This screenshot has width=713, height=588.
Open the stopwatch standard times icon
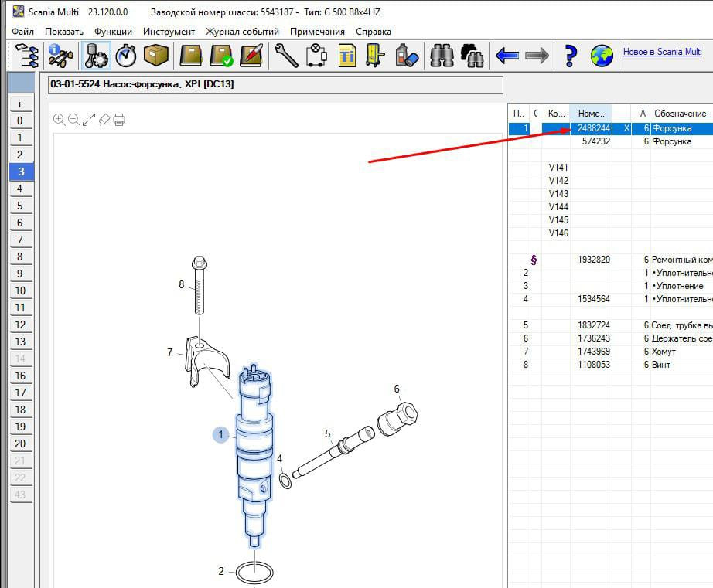[126, 56]
